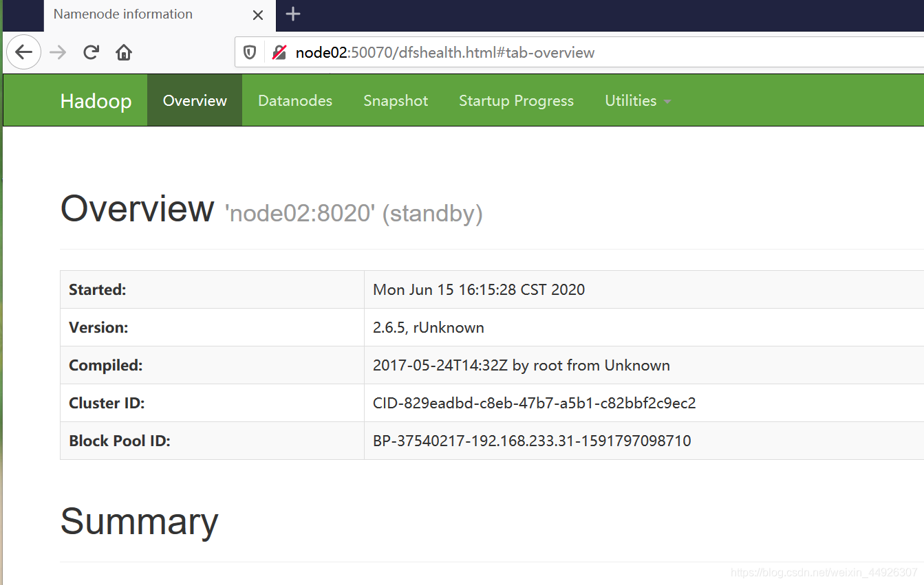Click the Started: label cell

pyautogui.click(x=212, y=289)
